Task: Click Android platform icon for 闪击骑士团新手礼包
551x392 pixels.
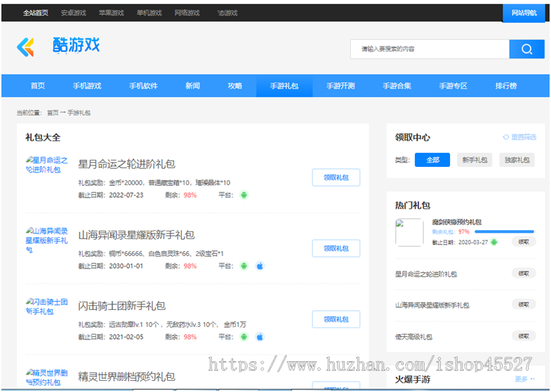Action: pos(244,337)
